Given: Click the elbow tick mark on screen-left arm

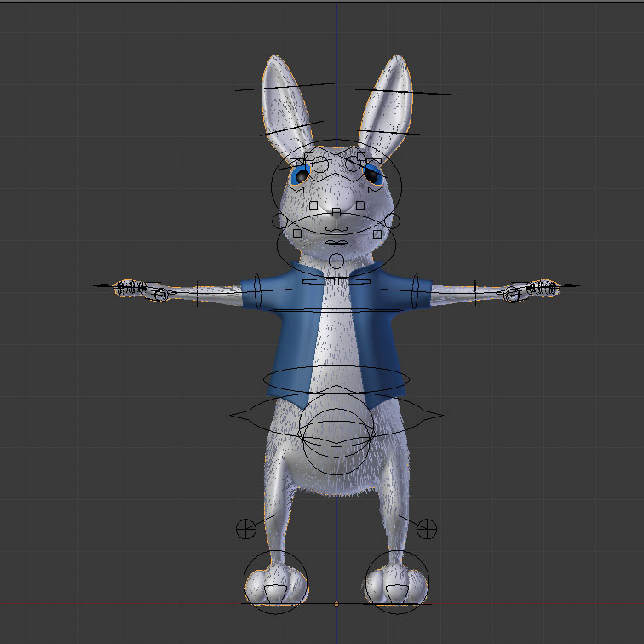Looking at the screenshot, I should tap(198, 293).
